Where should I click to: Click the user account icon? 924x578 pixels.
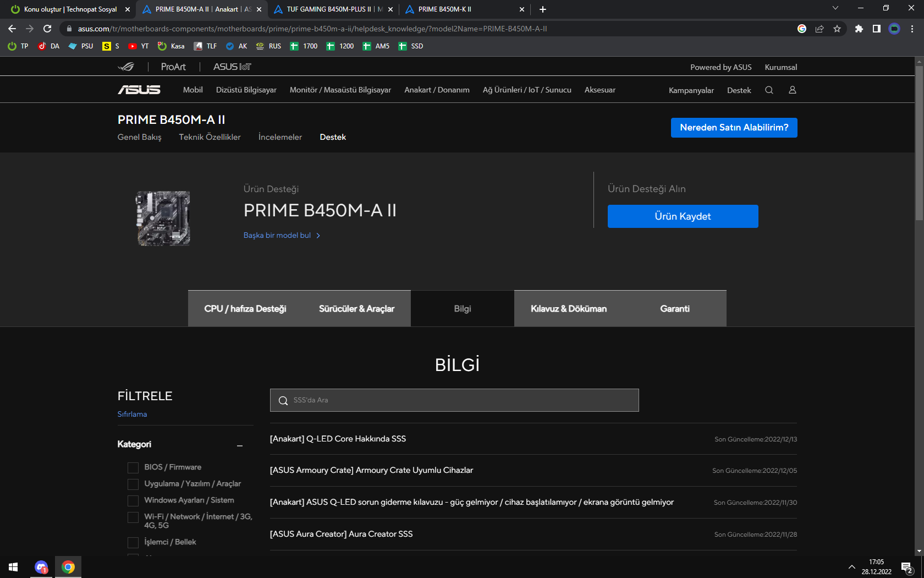(x=793, y=90)
